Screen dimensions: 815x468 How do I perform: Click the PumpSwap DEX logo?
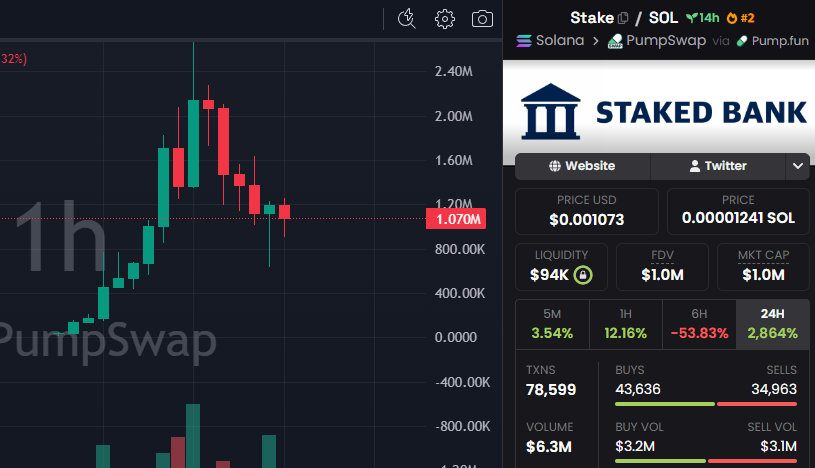click(615, 41)
